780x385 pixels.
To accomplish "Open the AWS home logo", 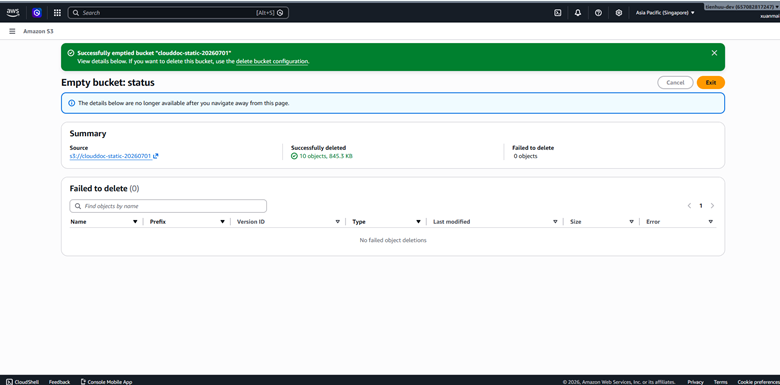I will (13, 12).
